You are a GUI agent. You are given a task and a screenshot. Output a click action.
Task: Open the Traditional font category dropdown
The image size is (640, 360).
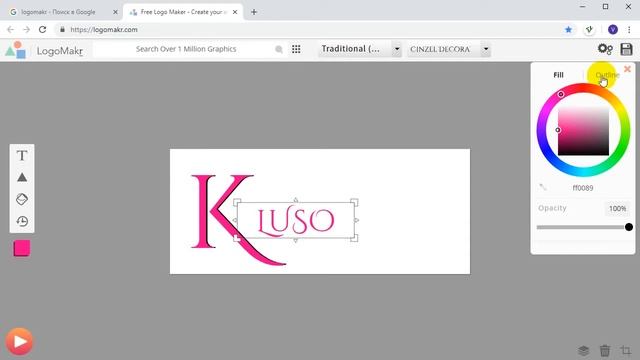(360, 49)
